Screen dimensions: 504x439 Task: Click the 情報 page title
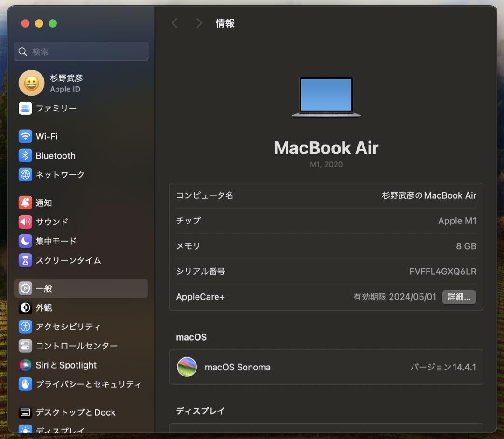tap(225, 23)
